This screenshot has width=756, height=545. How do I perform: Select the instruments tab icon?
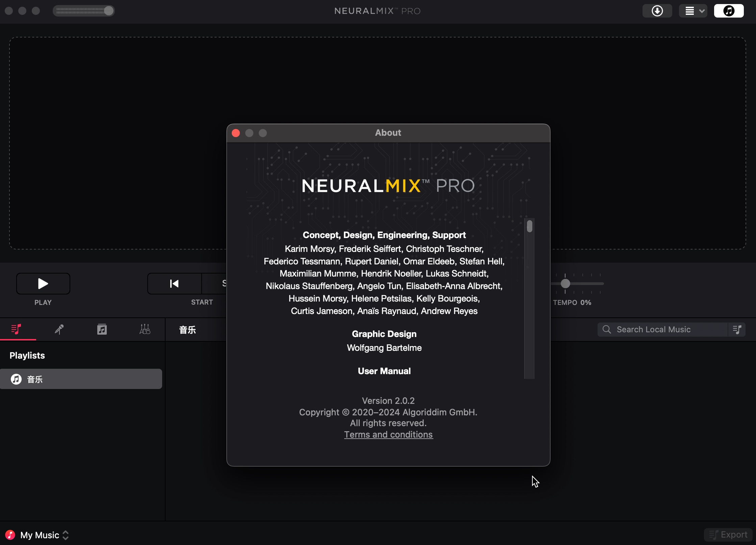coord(145,329)
